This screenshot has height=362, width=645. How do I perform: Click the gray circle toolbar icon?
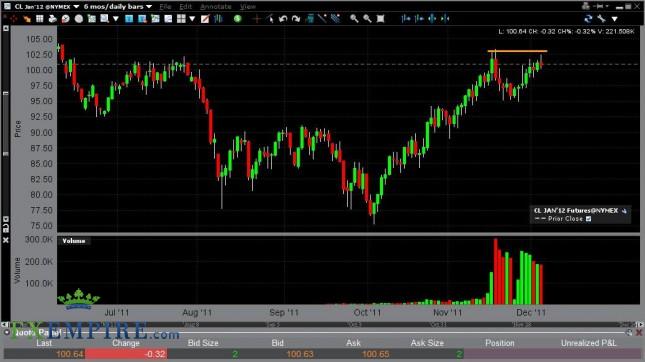[x=79, y=19]
